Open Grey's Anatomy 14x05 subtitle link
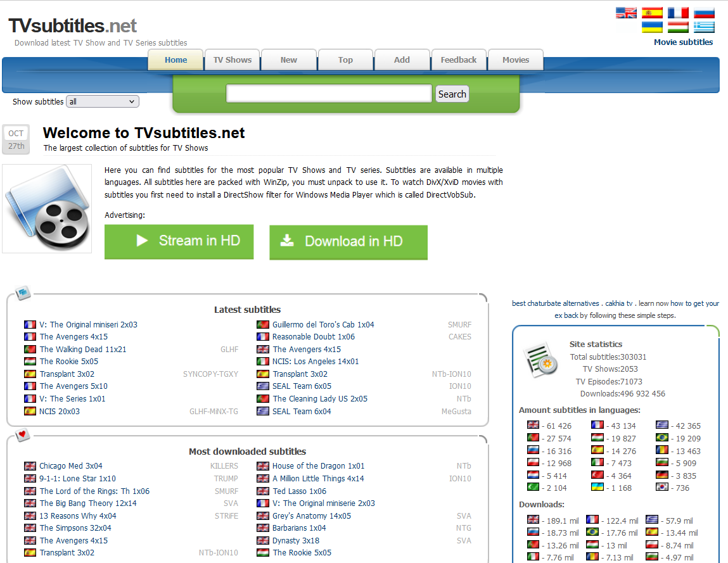Screen dimensions: 728x563 click(312, 516)
